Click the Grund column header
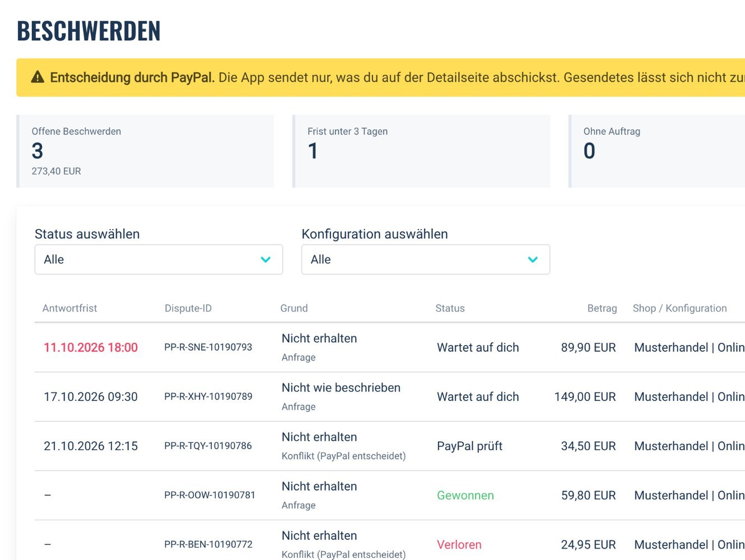 [294, 308]
